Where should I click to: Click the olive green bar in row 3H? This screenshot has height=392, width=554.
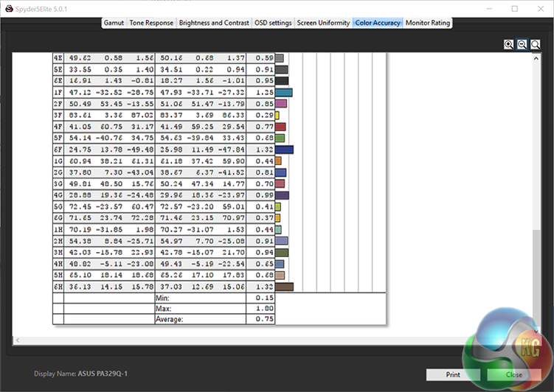click(x=282, y=252)
